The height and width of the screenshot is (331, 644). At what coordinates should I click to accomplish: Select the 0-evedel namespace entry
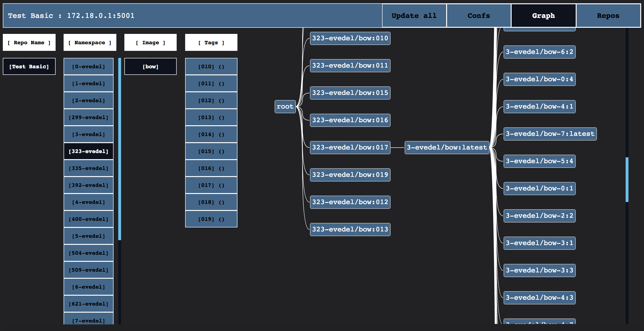(89, 66)
